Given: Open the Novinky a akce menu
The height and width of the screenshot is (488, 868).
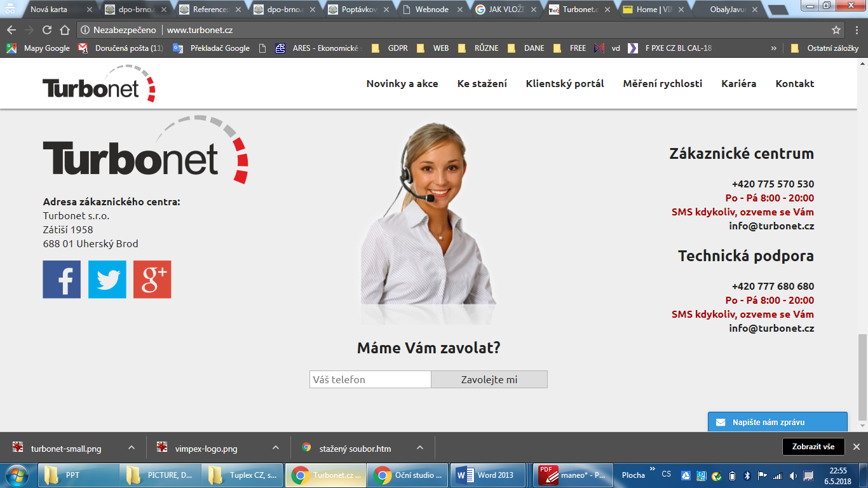Looking at the screenshot, I should tap(402, 84).
